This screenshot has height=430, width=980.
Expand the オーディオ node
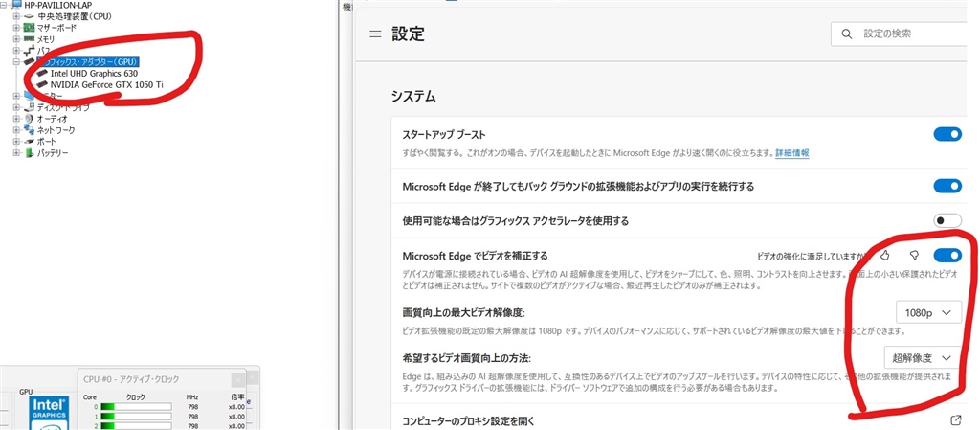point(17,119)
